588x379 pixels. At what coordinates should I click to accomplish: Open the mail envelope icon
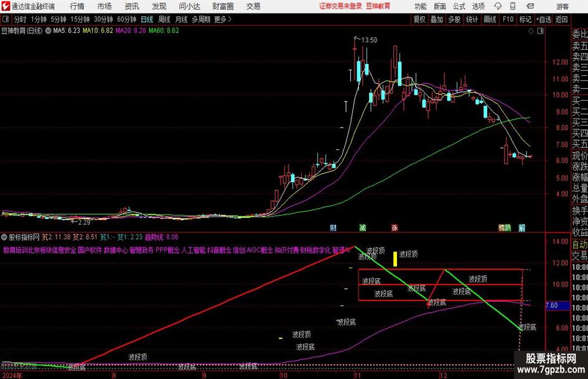pyautogui.click(x=530, y=6)
